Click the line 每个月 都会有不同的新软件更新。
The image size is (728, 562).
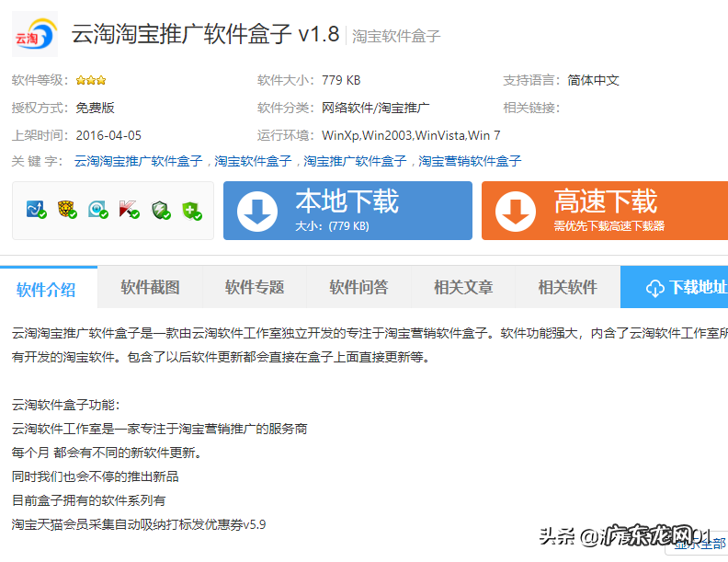click(x=107, y=453)
